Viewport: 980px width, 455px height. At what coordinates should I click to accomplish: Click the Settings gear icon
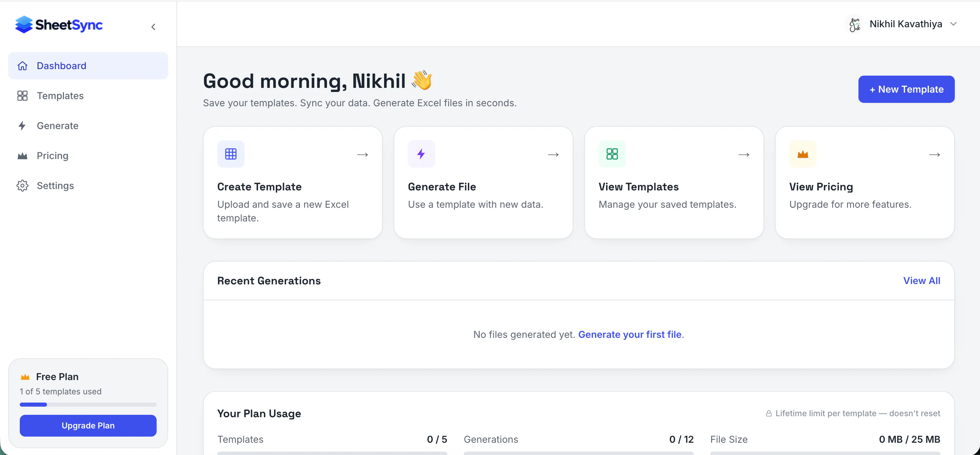click(x=22, y=186)
